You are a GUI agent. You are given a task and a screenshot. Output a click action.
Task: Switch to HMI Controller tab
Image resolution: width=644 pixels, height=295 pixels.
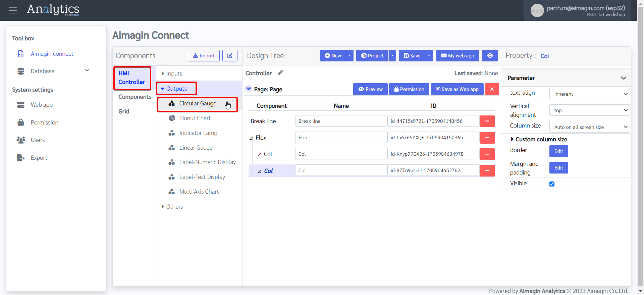[132, 78]
